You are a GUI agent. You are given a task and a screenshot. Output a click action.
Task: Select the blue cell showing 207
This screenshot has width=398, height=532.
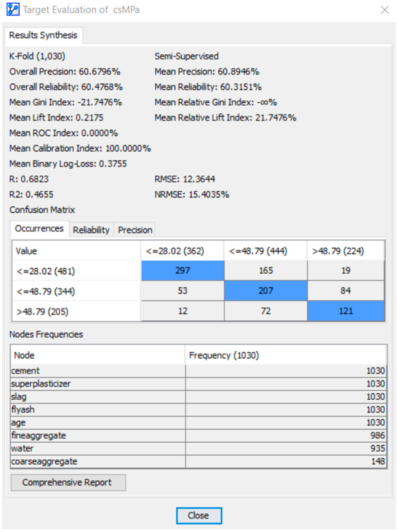click(x=266, y=291)
